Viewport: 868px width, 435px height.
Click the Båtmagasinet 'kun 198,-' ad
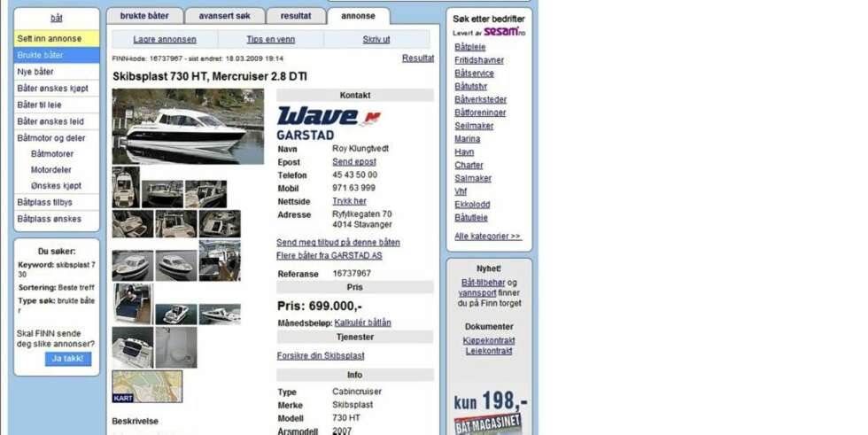(490, 412)
